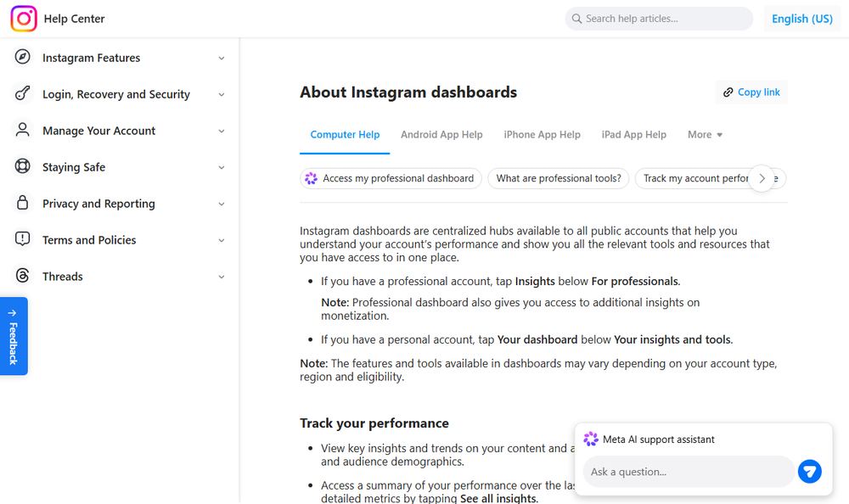This screenshot has height=504, width=849.
Task: Go to Help Center home link
Action: pos(74,19)
